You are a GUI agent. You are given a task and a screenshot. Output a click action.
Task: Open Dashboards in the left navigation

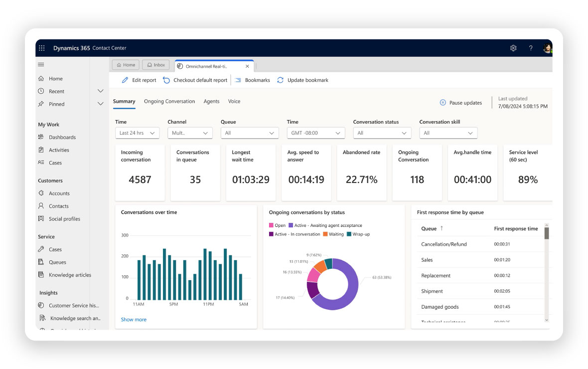(x=62, y=137)
